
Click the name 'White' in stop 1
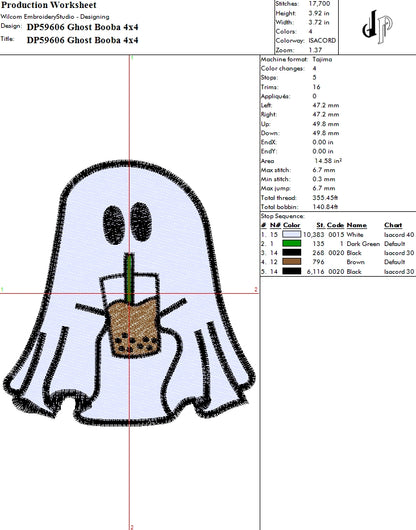(x=355, y=234)
